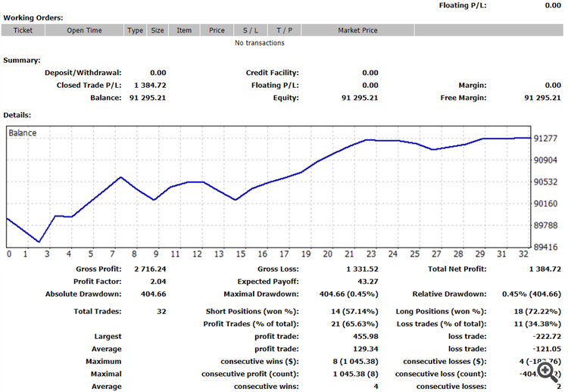The width and height of the screenshot is (568, 392).
Task: Click the Maximal Drawdown value 404.66 (0.45%)
Action: pos(349,294)
